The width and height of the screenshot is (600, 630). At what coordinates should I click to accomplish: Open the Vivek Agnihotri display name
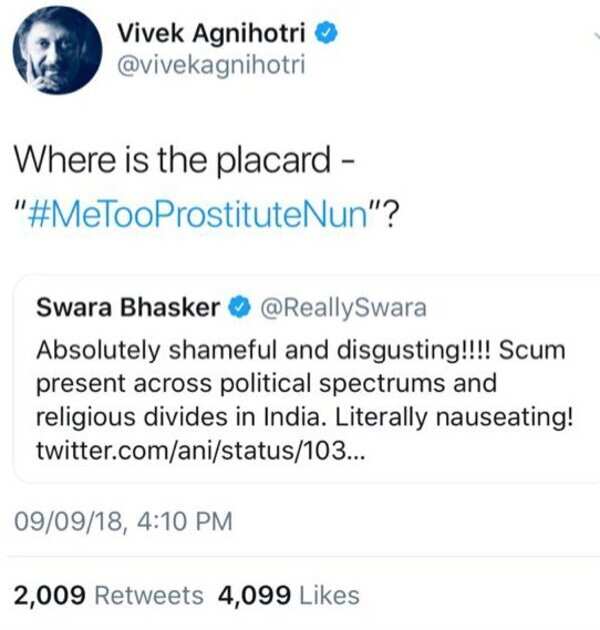210,33
